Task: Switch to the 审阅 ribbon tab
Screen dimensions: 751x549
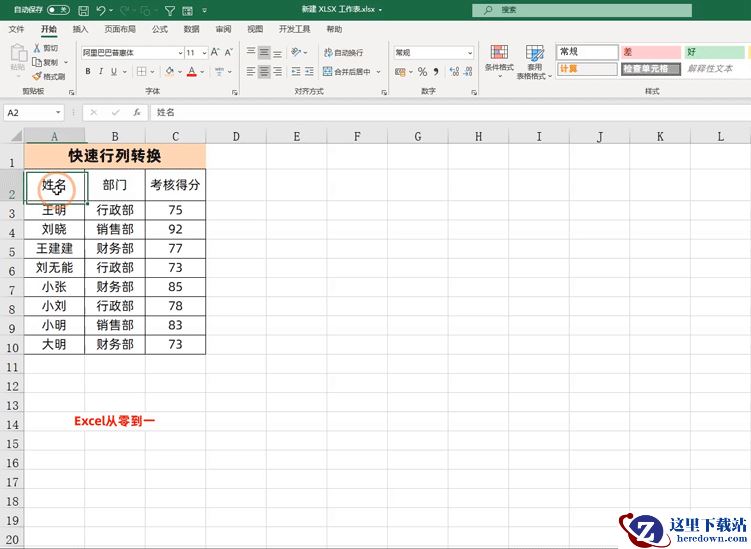Action: tap(223, 29)
